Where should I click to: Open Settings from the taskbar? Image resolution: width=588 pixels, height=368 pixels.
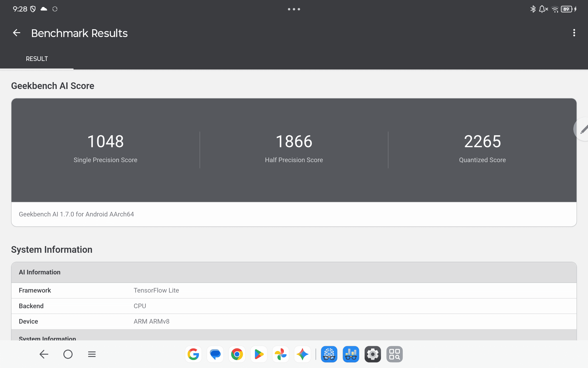pos(373,354)
